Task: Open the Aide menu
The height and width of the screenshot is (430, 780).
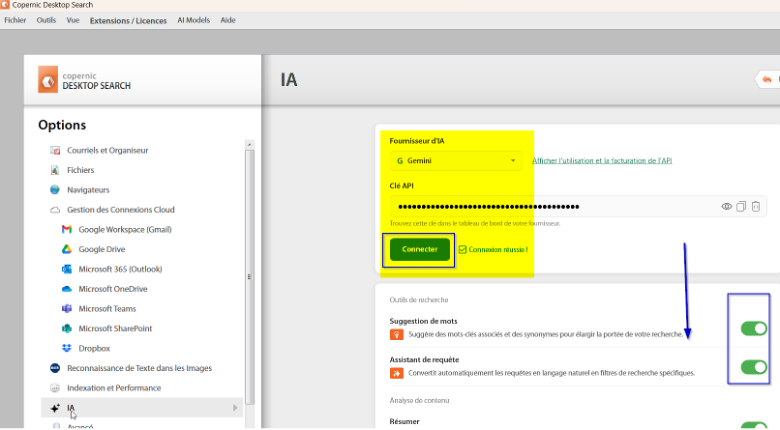Action: [228, 20]
